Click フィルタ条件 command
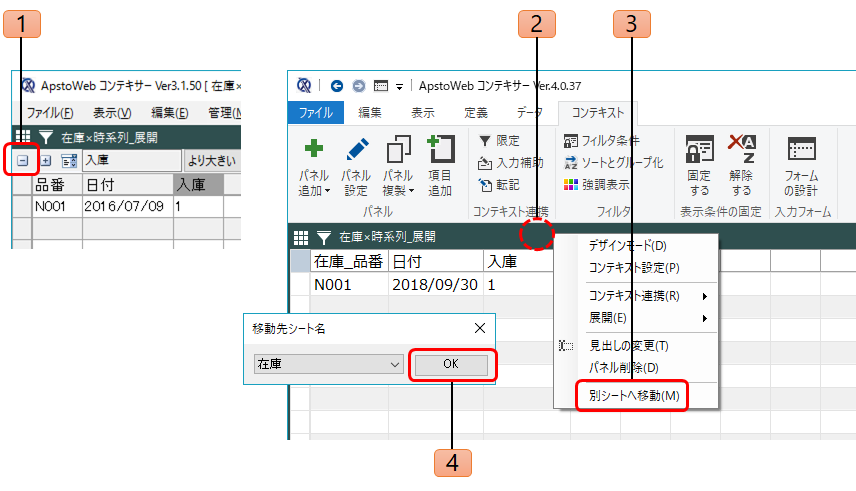This screenshot has height=491, width=856. [x=601, y=141]
